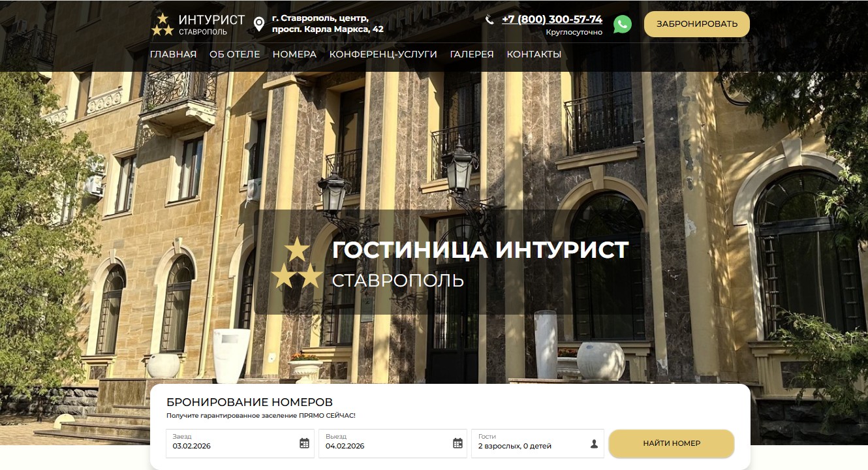The height and width of the screenshot is (470, 868).
Task: Open calendar icon in Выезд field
Action: point(457,443)
